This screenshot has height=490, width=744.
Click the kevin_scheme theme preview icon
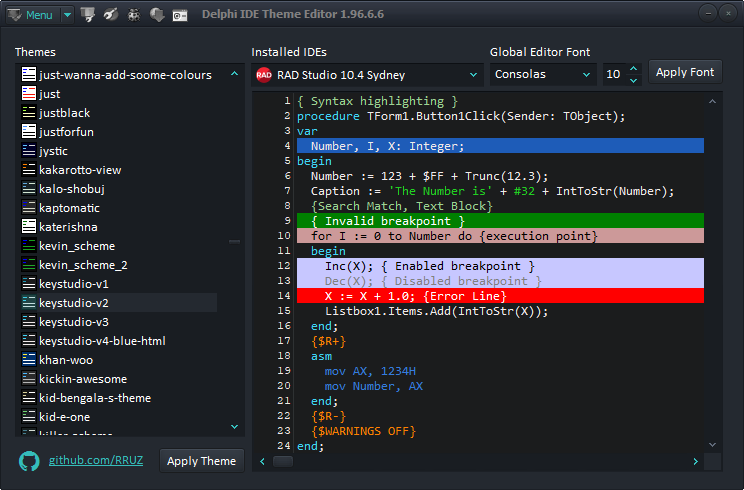coord(29,245)
